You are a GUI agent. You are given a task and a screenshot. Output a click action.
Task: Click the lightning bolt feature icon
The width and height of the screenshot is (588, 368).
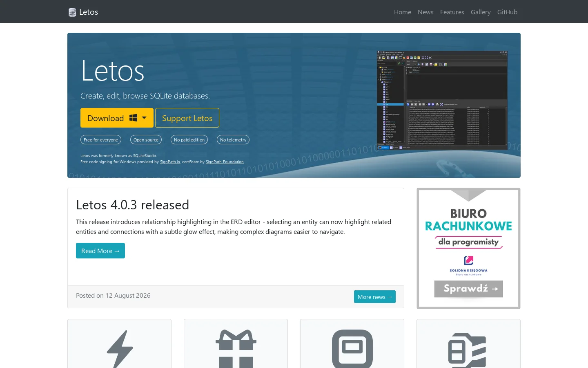coord(120,349)
